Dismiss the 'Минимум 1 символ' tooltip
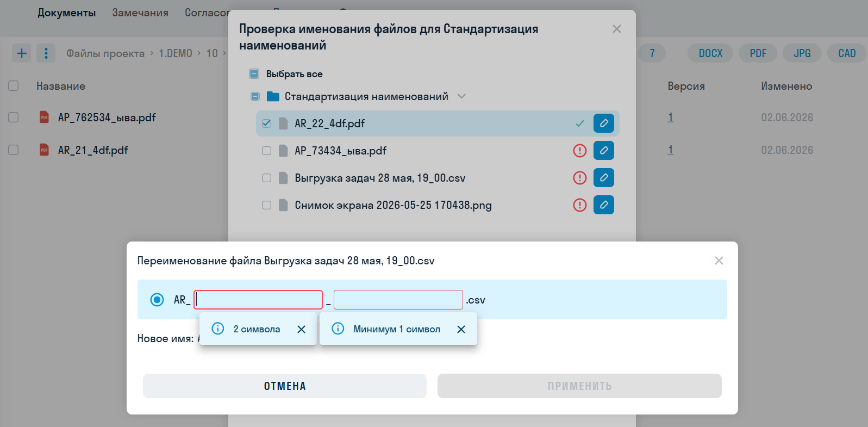The height and width of the screenshot is (427, 868). (x=461, y=329)
